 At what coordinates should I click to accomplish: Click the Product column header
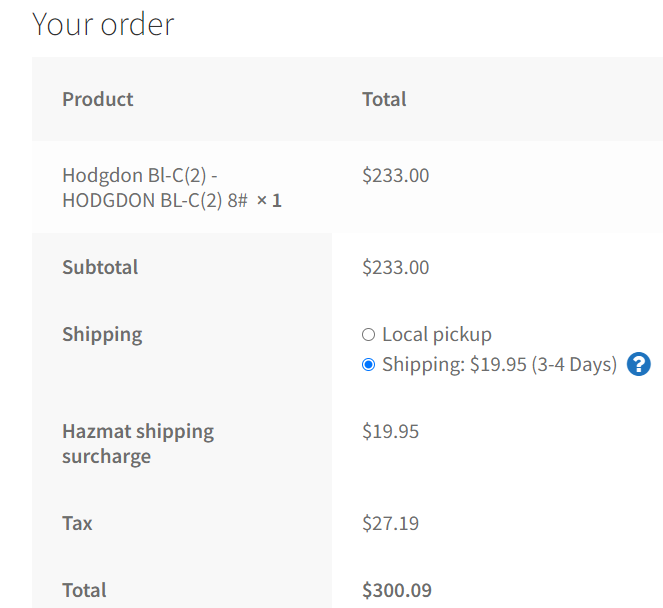[98, 99]
